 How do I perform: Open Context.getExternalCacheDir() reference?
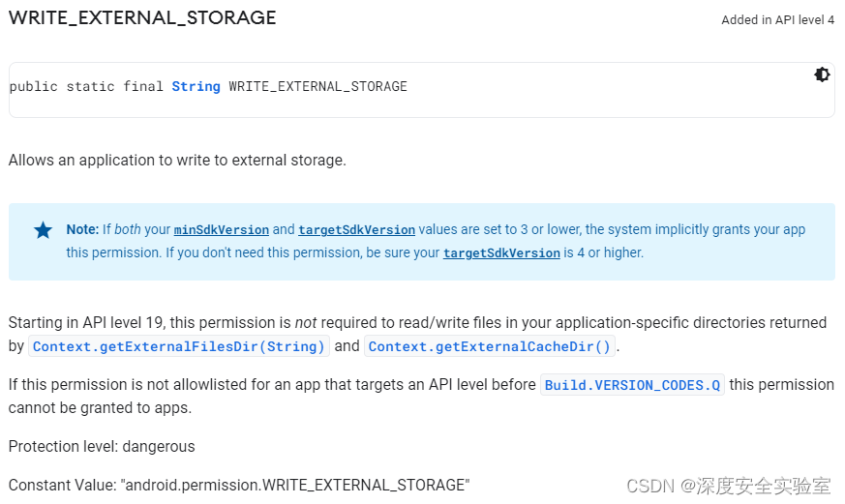pos(490,346)
